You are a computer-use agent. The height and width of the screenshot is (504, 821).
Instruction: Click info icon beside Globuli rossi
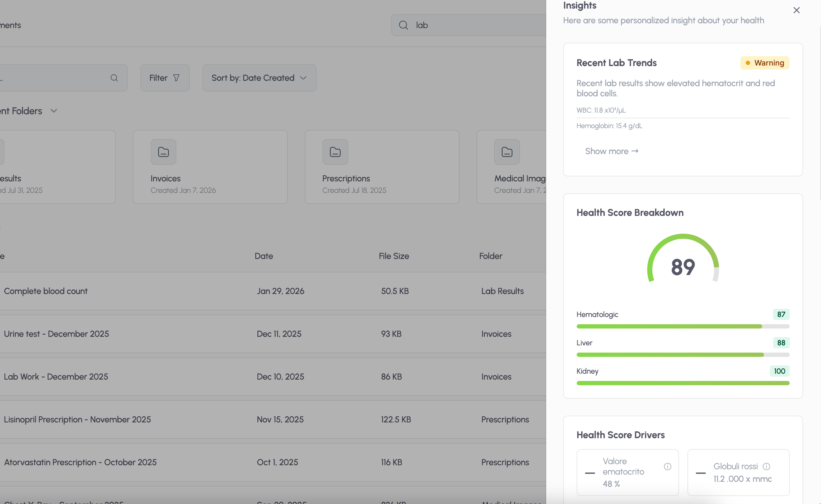pos(766,466)
